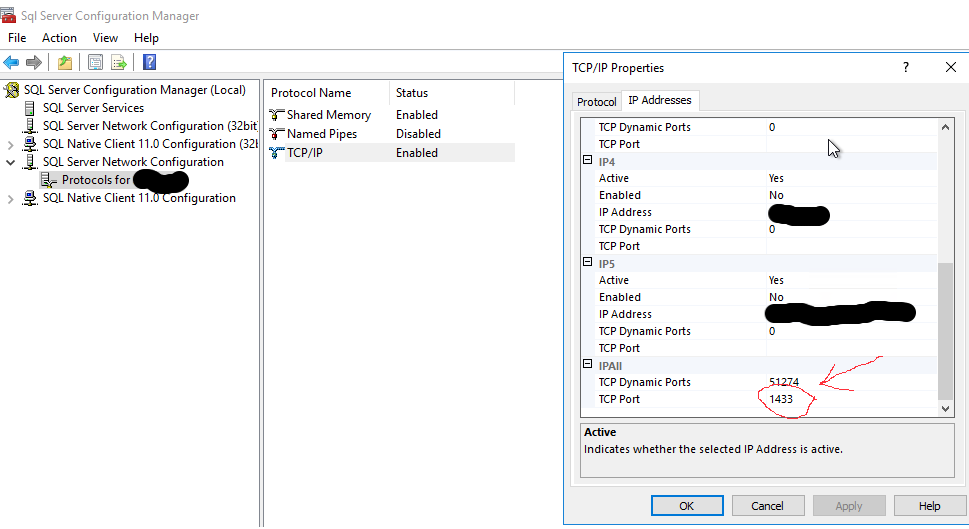This screenshot has width=969, height=529.
Task: Collapse the IPAll section
Action: (x=587, y=364)
